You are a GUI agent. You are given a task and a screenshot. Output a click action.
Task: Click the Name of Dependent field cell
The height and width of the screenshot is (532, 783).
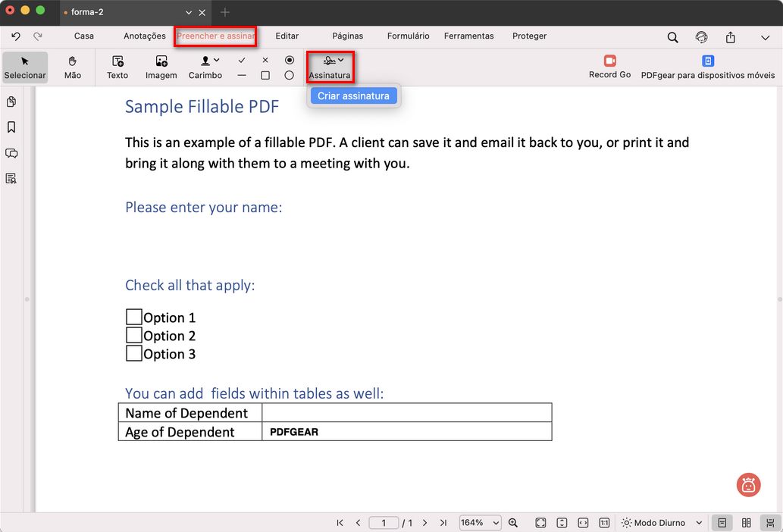coord(407,413)
